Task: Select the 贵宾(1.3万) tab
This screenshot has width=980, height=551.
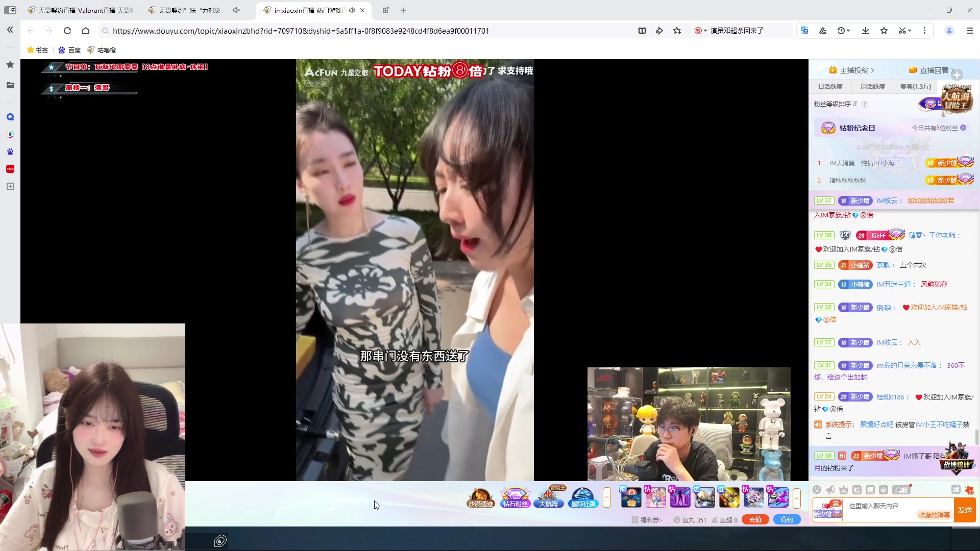Action: [916, 87]
